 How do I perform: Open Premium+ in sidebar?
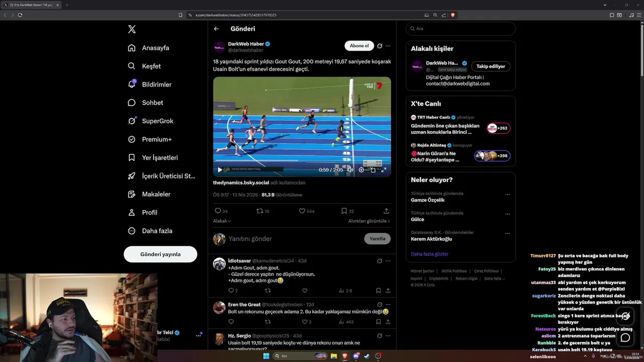point(149,139)
